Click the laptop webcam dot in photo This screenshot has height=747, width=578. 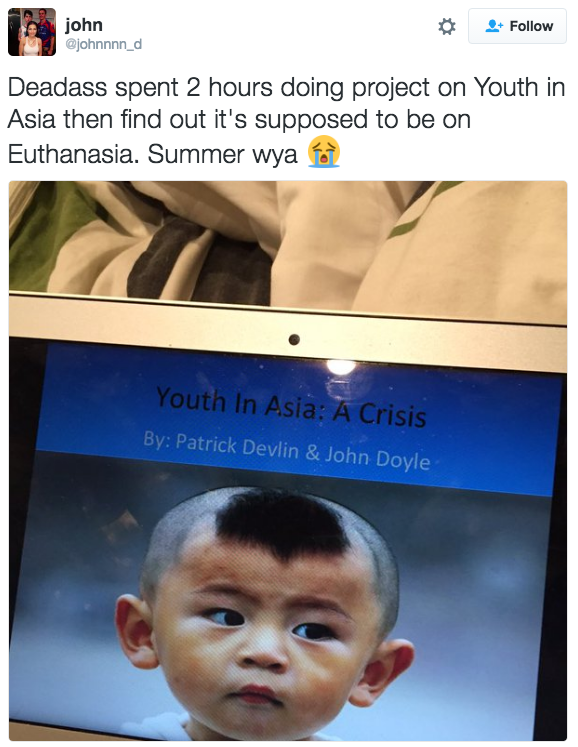coord(294,339)
